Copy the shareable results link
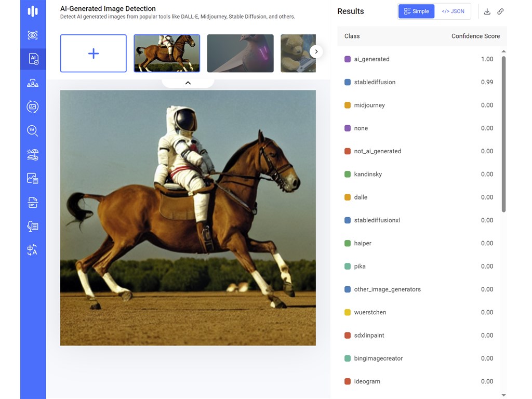This screenshot has width=532, height=399. [x=500, y=11]
